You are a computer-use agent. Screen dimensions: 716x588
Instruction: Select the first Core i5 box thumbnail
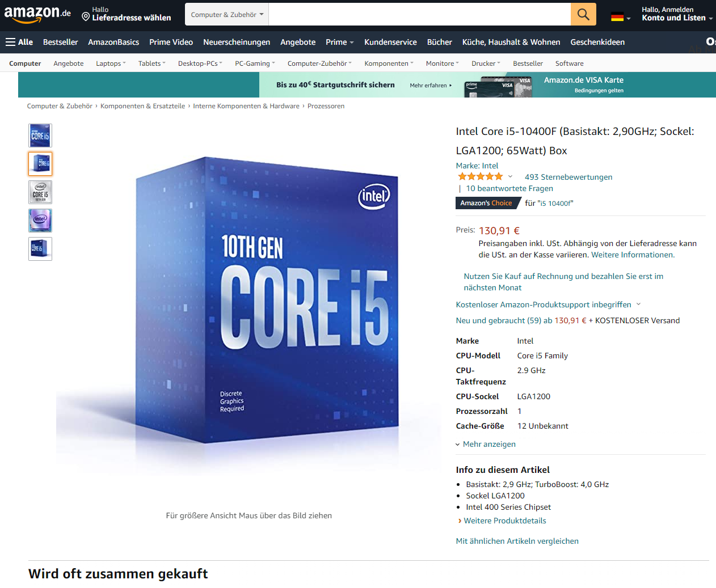tap(40, 136)
